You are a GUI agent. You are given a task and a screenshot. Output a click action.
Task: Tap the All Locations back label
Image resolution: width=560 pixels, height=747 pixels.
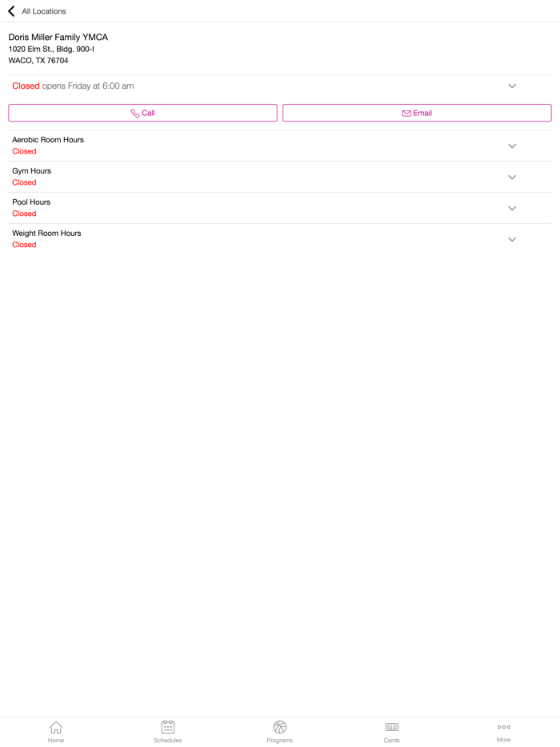pos(44,11)
